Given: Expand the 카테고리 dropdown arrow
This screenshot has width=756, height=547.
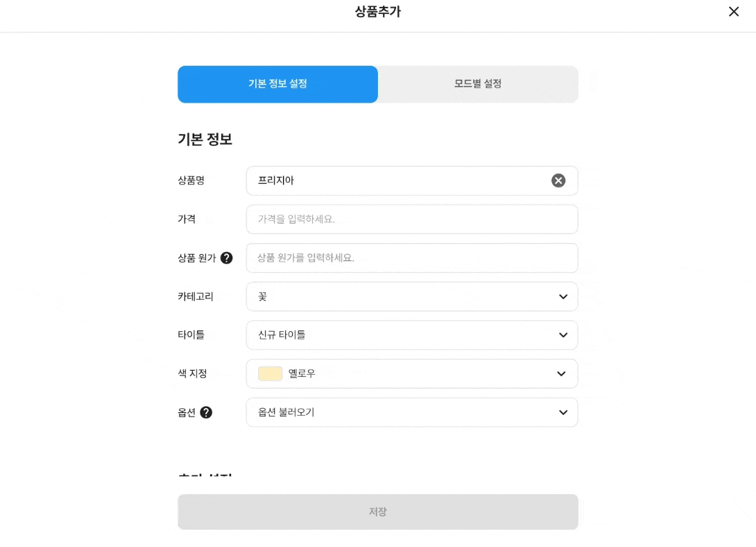Looking at the screenshot, I should 562,297.
